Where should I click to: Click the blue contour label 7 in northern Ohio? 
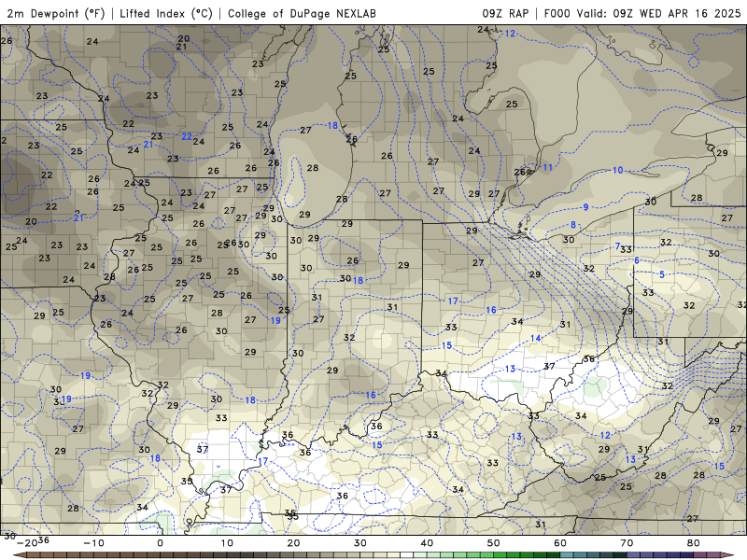(x=617, y=246)
